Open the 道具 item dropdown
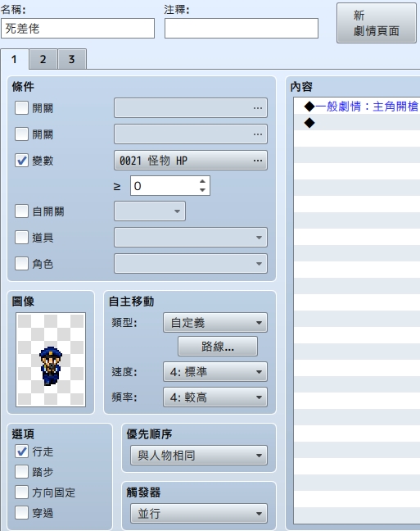 [191, 238]
